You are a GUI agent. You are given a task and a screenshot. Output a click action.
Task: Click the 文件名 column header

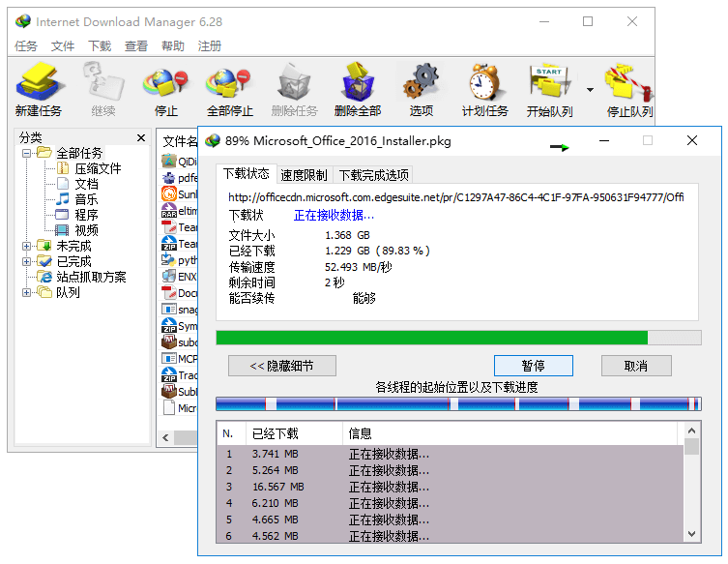pyautogui.click(x=179, y=141)
